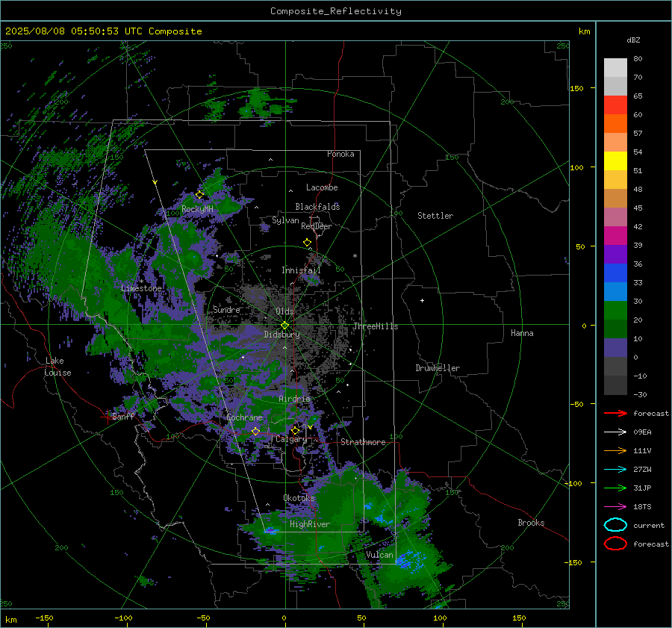Image resolution: width=672 pixels, height=628 pixels.
Task: Click the Banff label
Action: 123,416
